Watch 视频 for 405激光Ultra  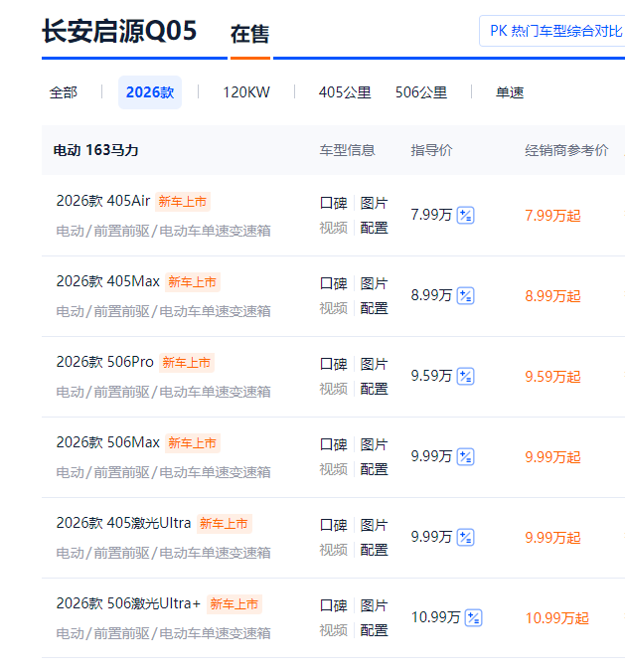(333, 550)
